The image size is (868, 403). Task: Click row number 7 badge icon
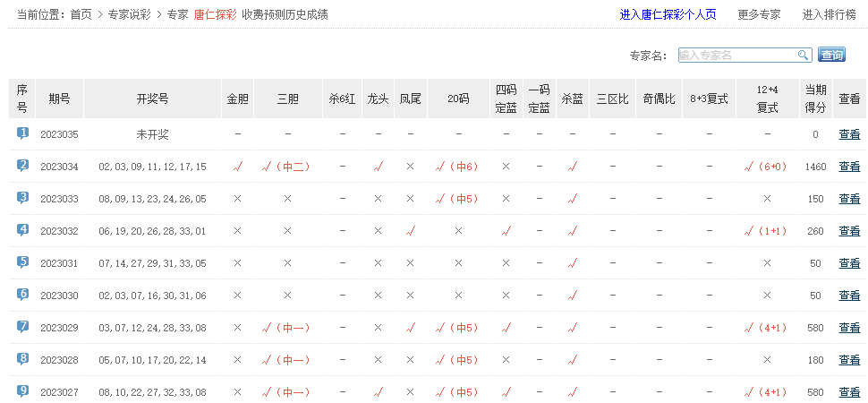click(22, 327)
